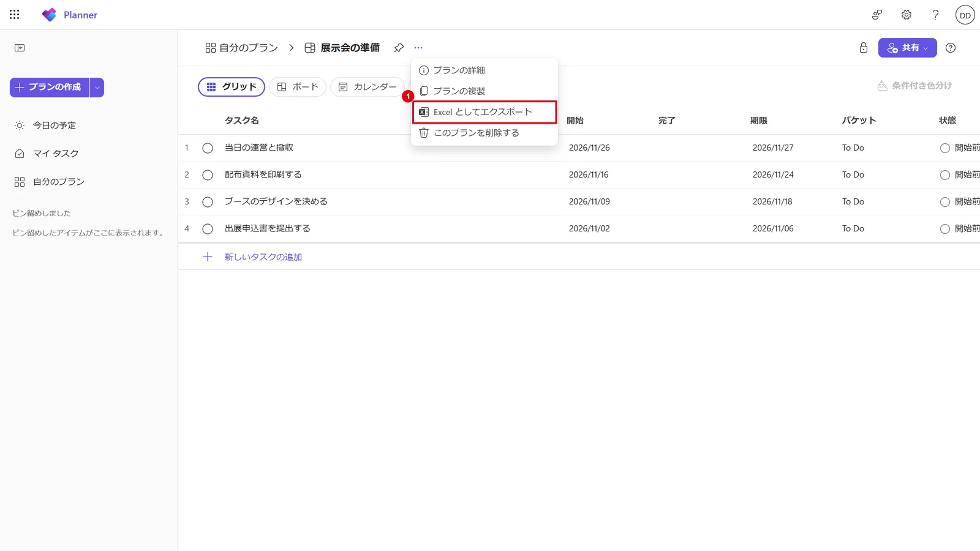
Task: Expand the プランの作成 dropdown arrow
Action: [x=97, y=88]
